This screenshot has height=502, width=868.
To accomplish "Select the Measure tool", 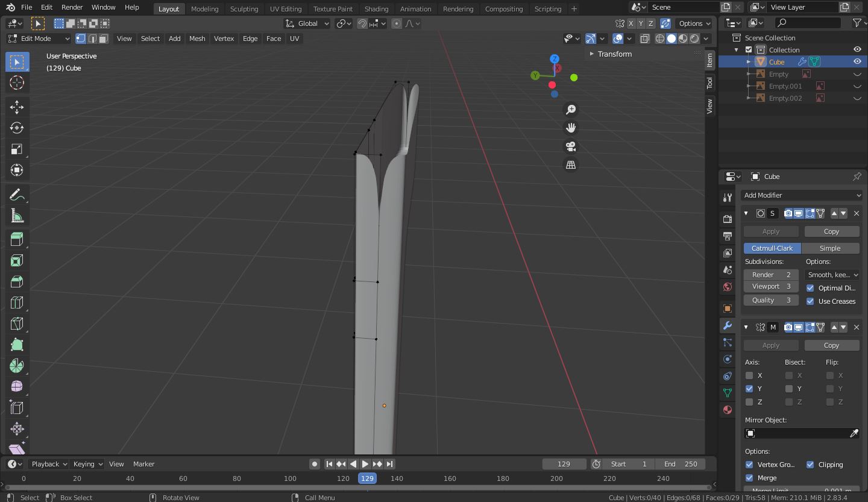I will tap(17, 216).
